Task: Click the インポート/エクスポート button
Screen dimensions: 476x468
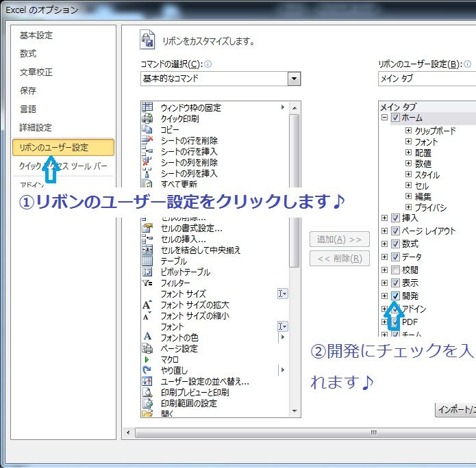Action: (455, 410)
